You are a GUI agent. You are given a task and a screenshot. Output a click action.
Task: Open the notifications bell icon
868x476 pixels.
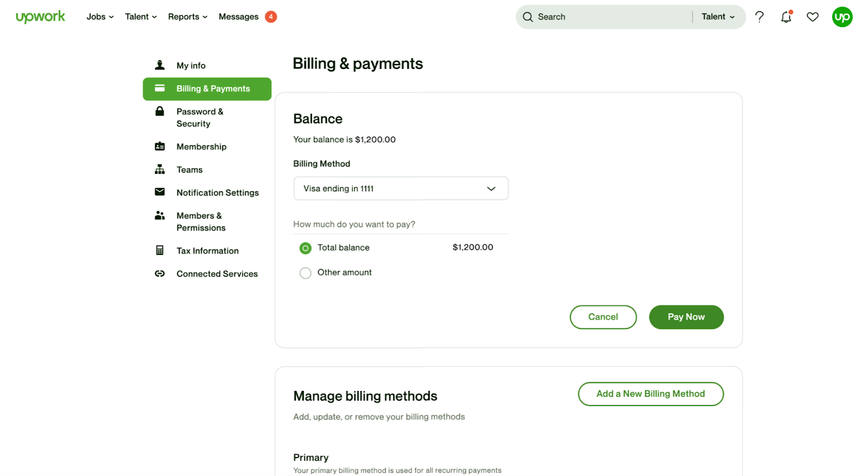[786, 17]
